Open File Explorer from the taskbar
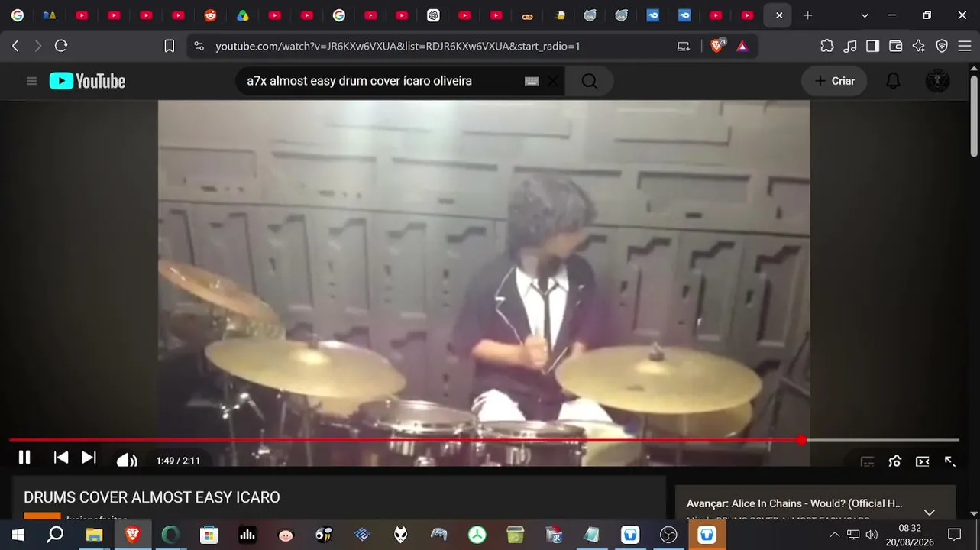Viewport: 980px width, 550px height. click(x=94, y=535)
